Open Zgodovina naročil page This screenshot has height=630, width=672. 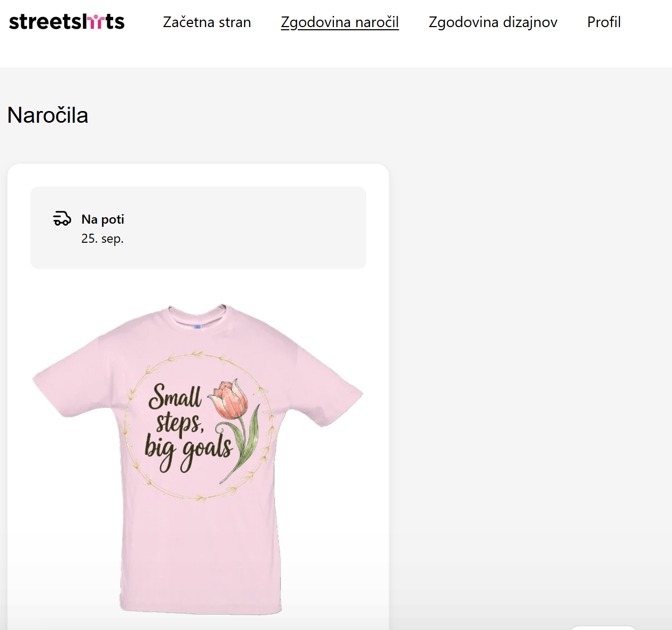[340, 22]
